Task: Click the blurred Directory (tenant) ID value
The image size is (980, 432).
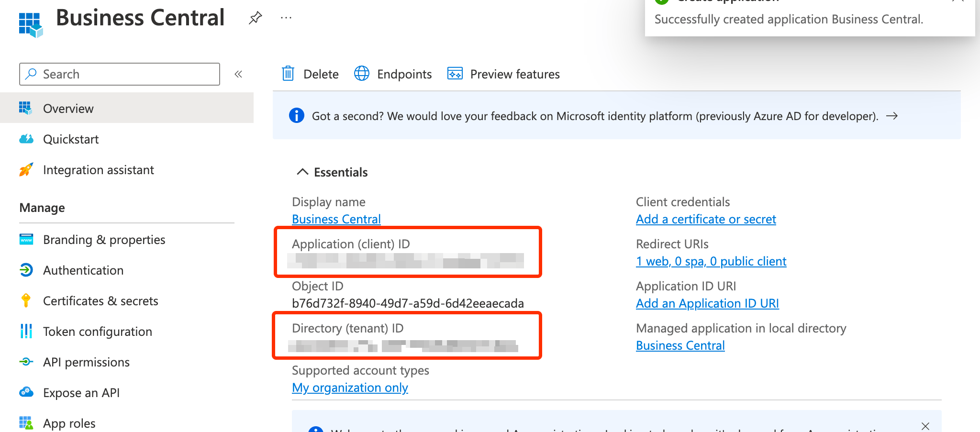Action: click(403, 346)
